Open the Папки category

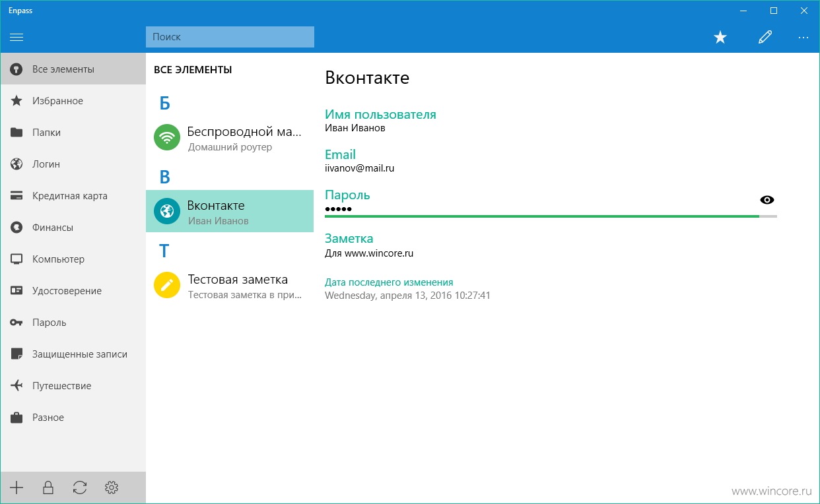(73, 133)
